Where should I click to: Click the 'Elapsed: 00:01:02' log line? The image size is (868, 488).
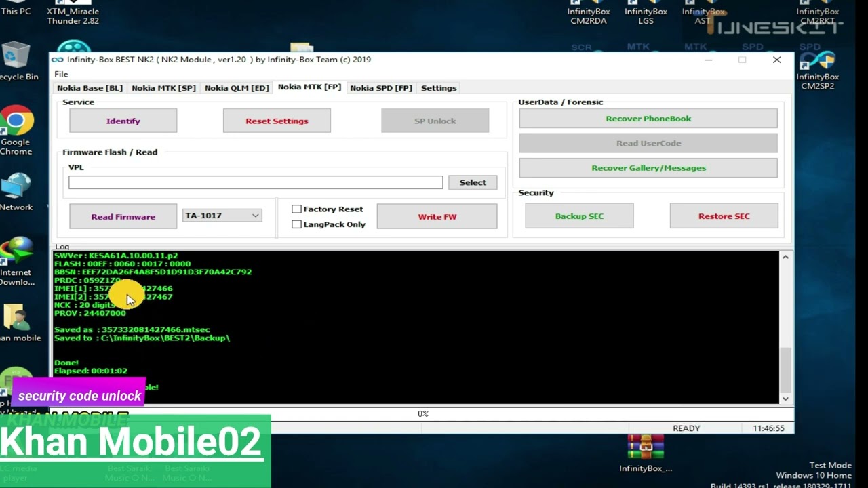pos(91,371)
